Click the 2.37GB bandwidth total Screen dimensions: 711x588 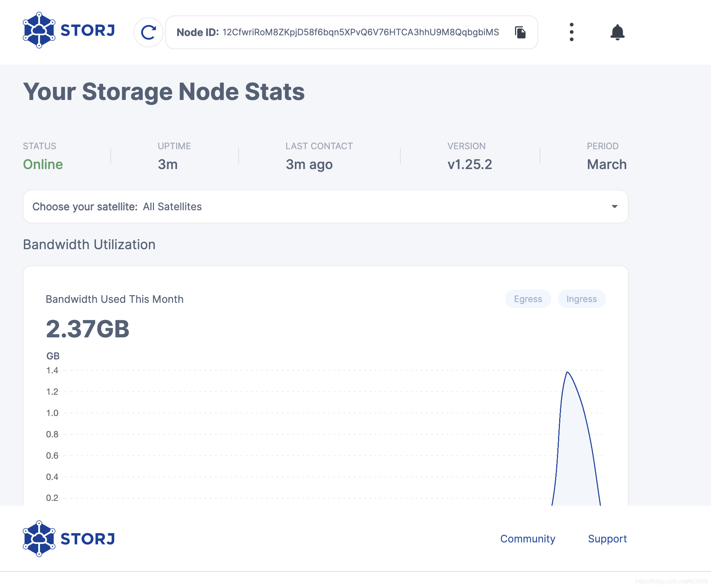click(x=87, y=329)
